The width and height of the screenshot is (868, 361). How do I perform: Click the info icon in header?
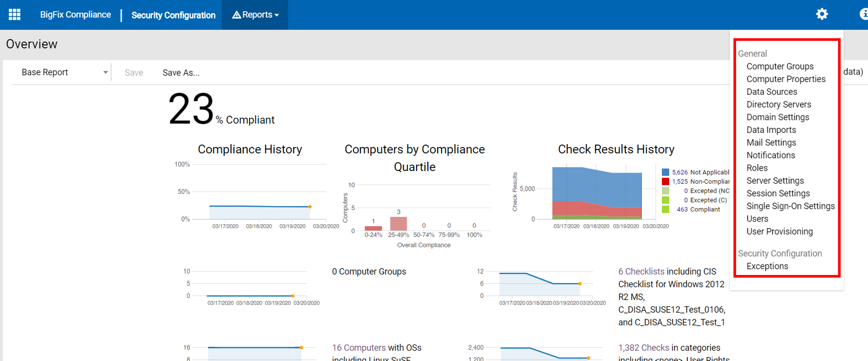point(864,14)
